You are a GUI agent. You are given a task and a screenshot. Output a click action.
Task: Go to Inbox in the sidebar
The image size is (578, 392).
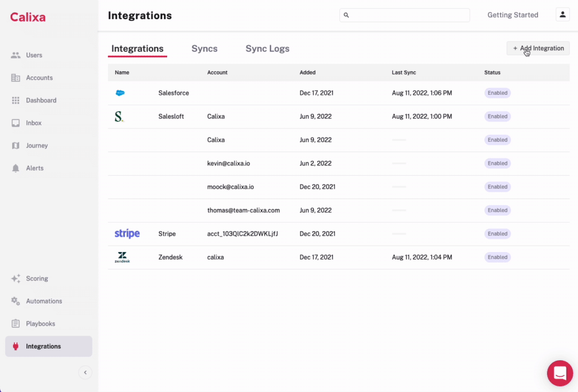click(49, 123)
